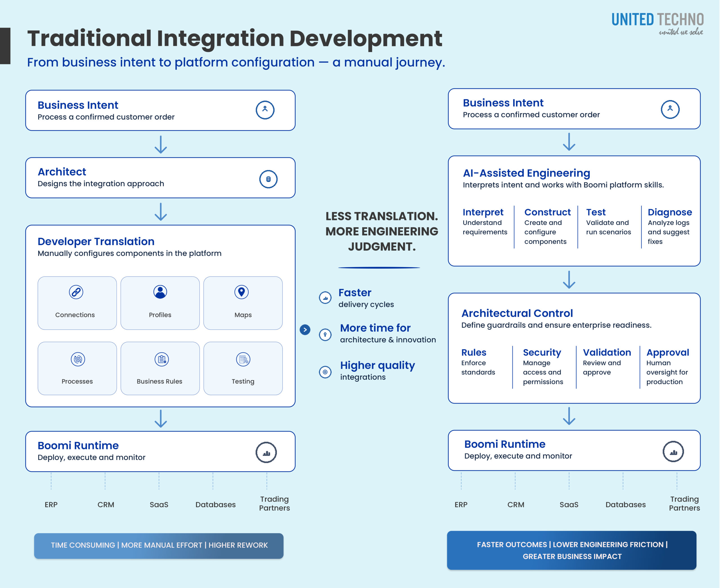Click the Traditional Integration Development heading
Screen dimensions: 720x588
coord(235,38)
